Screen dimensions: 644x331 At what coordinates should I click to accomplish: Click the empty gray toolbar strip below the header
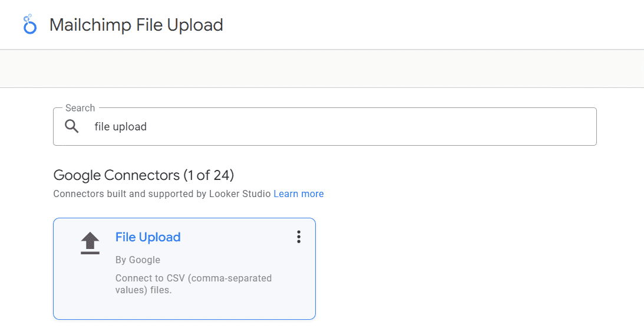pos(322,68)
